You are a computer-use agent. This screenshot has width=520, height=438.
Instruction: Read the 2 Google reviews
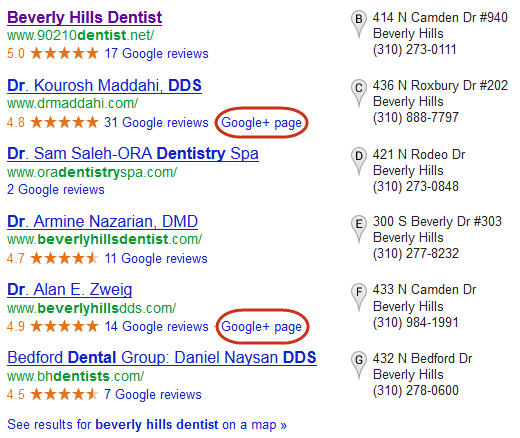click(56, 190)
